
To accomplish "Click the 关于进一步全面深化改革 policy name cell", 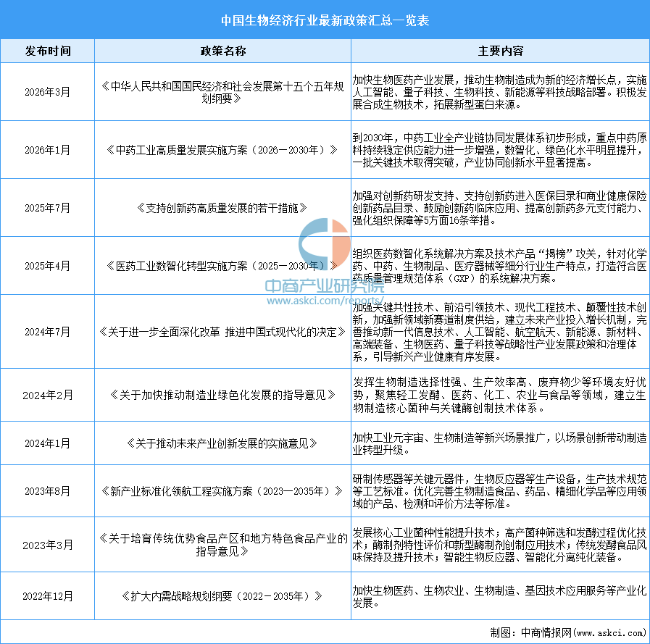I will [222, 332].
